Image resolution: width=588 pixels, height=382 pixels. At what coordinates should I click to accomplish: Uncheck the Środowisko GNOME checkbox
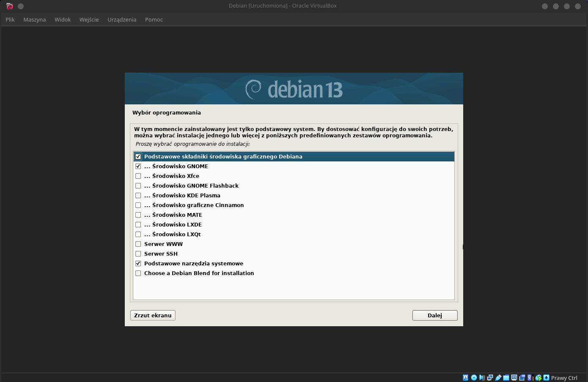tap(138, 166)
